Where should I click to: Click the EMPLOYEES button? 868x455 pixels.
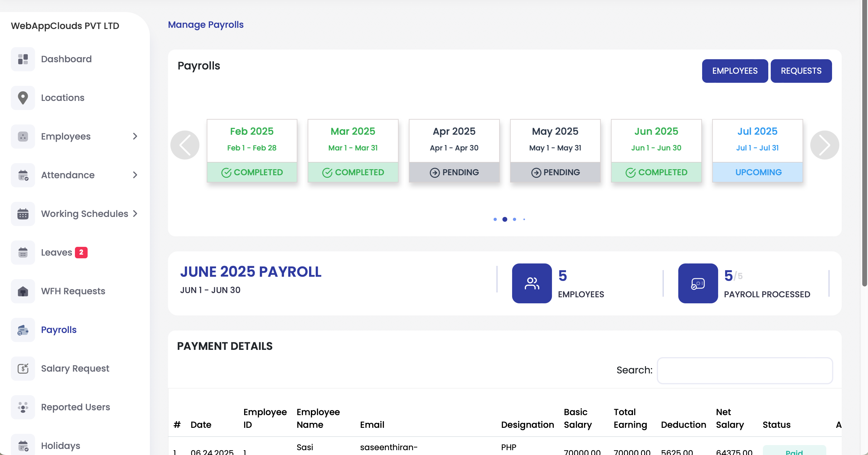pyautogui.click(x=734, y=71)
